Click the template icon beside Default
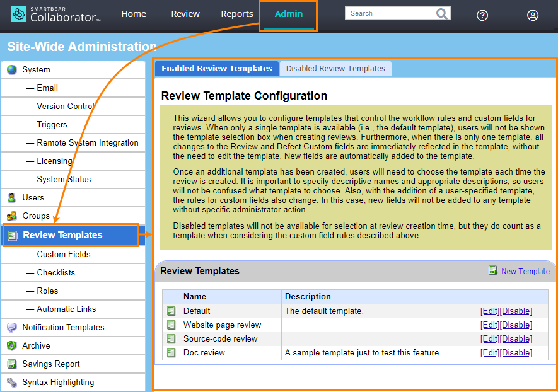558x392 pixels. 171,311
